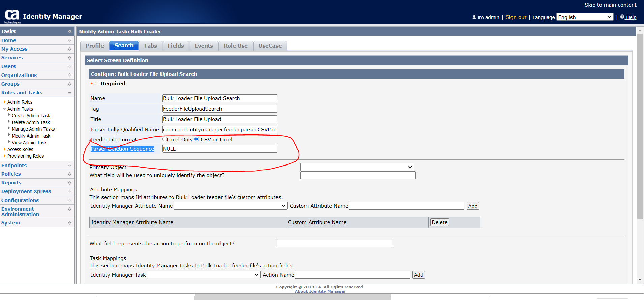Open the Home menu item
This screenshot has height=300, width=644.
(9, 40)
